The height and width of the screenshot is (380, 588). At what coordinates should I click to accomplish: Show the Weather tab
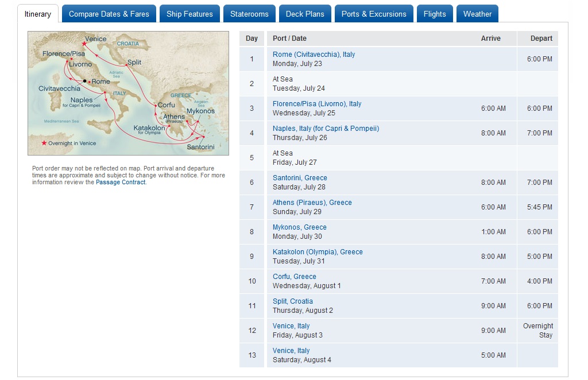pos(477,14)
